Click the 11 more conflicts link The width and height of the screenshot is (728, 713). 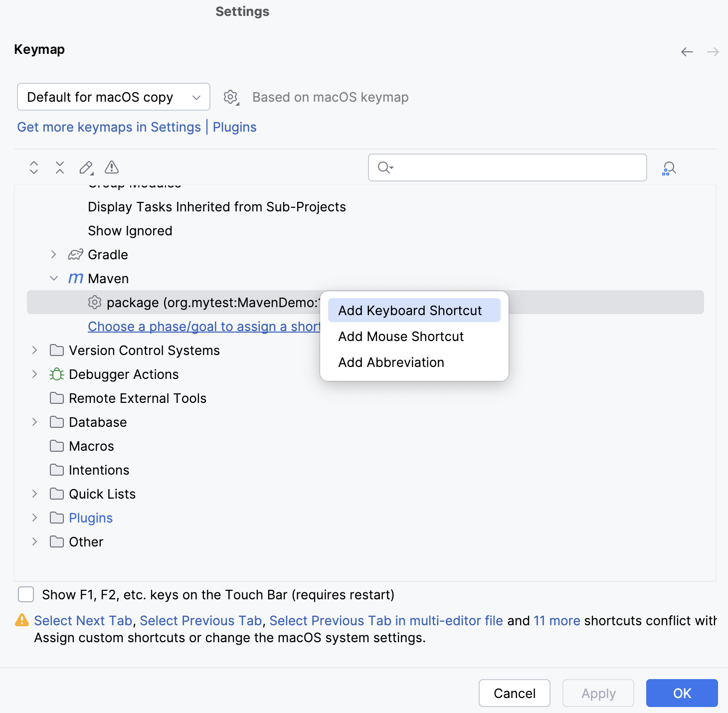(556, 620)
